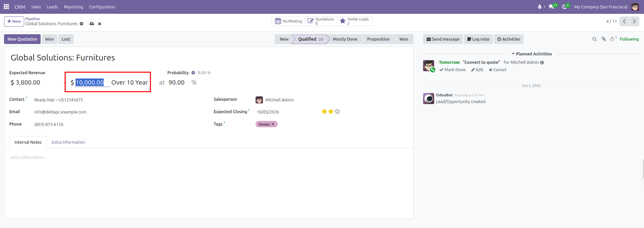Go to the next record arrow
644x228 pixels.
click(x=634, y=21)
